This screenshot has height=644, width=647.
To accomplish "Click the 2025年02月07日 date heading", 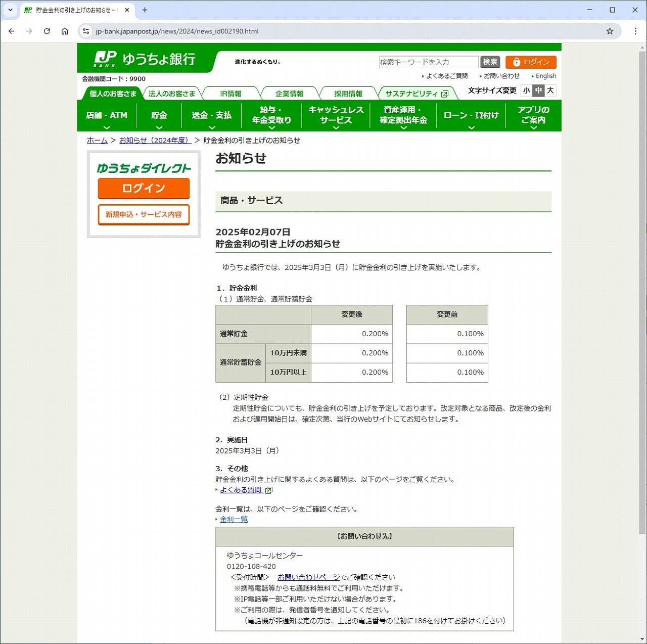I will click(253, 232).
